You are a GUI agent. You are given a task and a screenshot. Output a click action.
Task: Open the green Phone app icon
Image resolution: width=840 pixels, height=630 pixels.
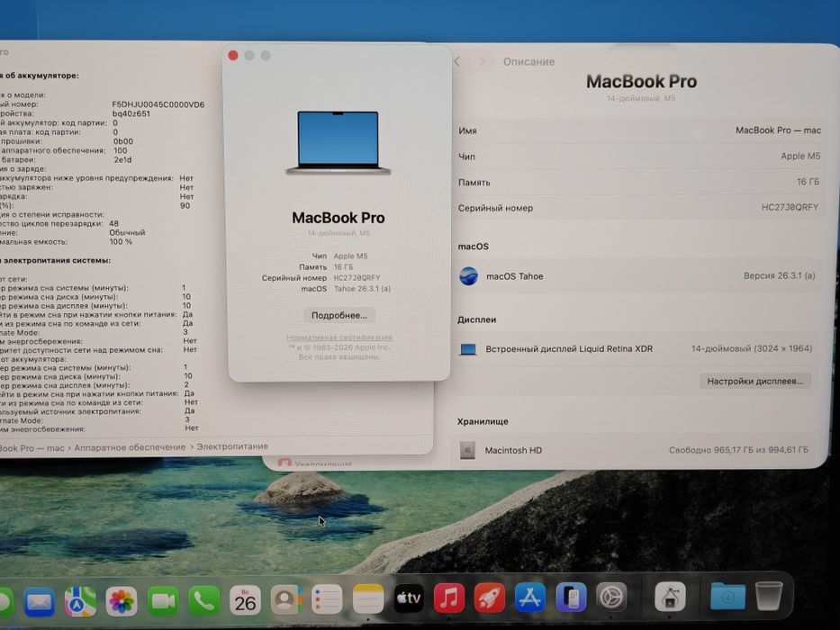tap(204, 600)
